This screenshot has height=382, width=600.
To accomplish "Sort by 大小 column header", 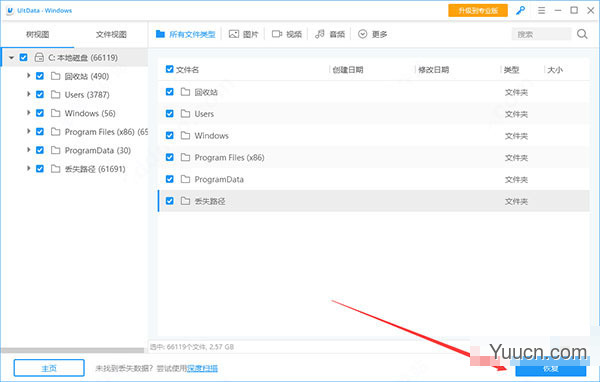I will tap(555, 70).
